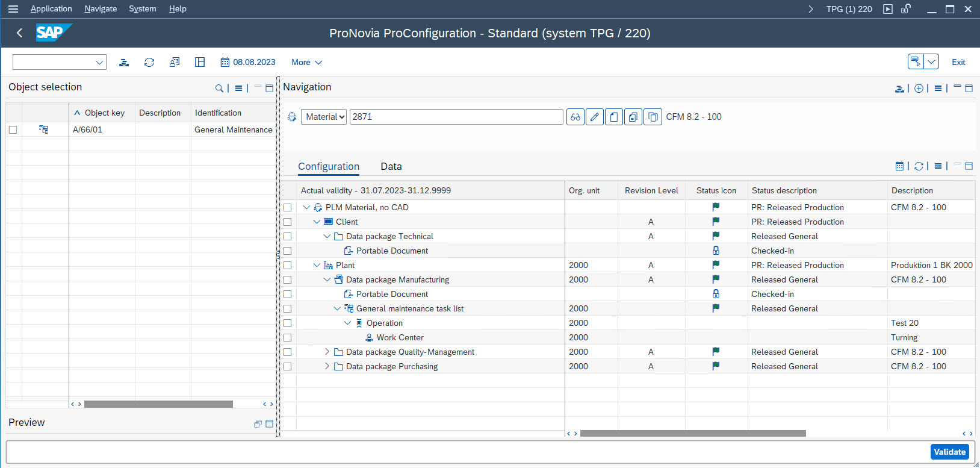Image resolution: width=980 pixels, height=468 pixels.
Task: Maximize the Configuration table panel
Action: pos(969,166)
